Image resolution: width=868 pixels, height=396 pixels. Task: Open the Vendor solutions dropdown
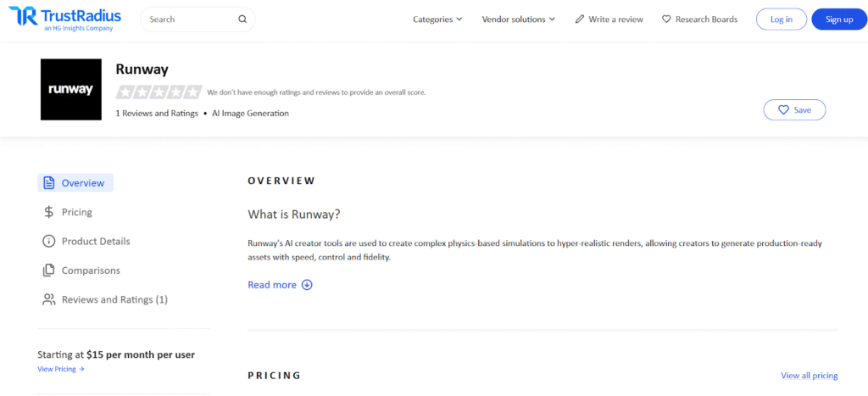pyautogui.click(x=518, y=20)
